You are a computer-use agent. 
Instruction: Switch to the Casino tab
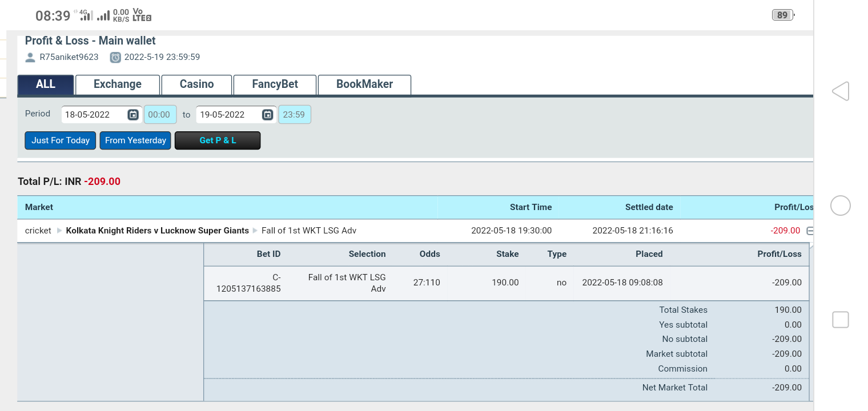(x=196, y=84)
